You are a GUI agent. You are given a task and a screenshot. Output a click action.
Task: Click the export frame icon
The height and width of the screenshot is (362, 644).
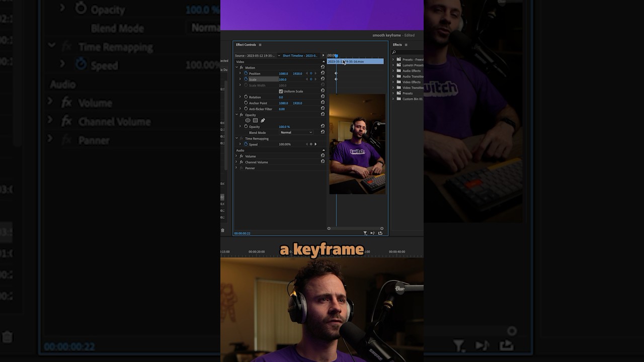pos(380,233)
